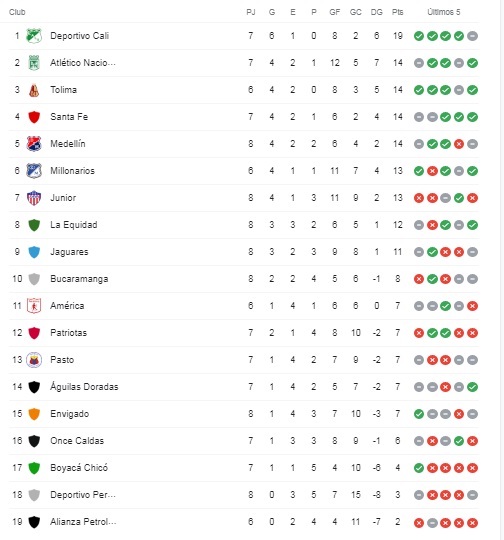Click the orange Envigado shield icon
504x540 pixels.
click(x=34, y=414)
